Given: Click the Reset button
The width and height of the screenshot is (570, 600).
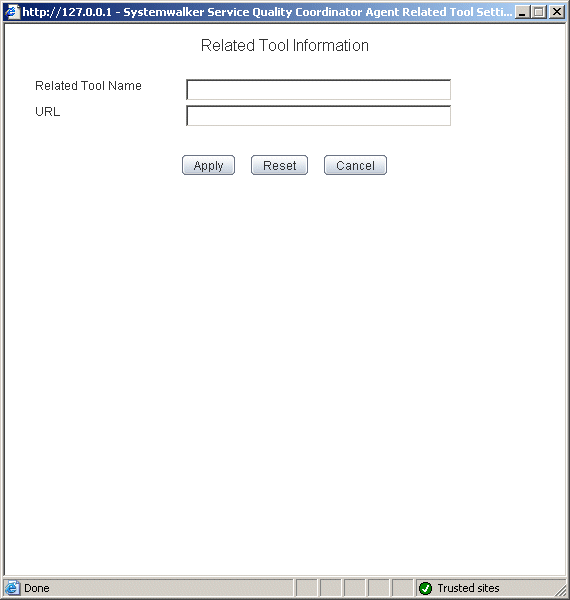Looking at the screenshot, I should point(279,165).
